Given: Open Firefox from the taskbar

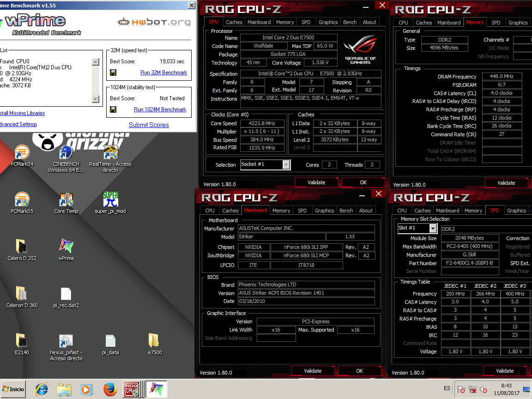Looking at the screenshot, I should coord(110,389).
